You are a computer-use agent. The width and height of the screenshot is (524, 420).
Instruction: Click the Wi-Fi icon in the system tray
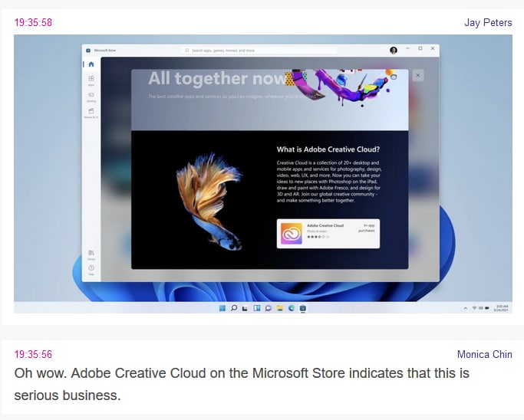[x=474, y=308]
